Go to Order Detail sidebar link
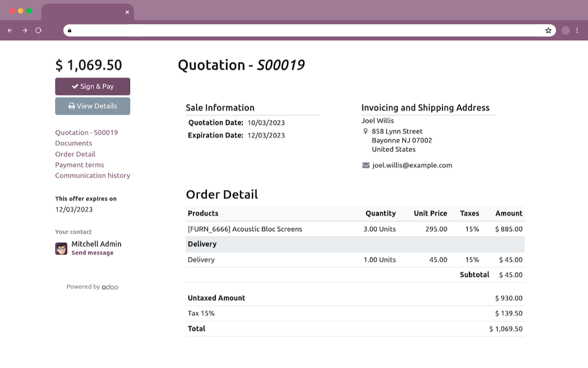 point(75,154)
